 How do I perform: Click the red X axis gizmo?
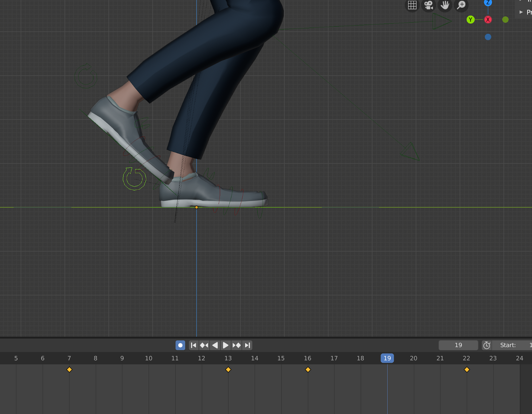point(488,20)
